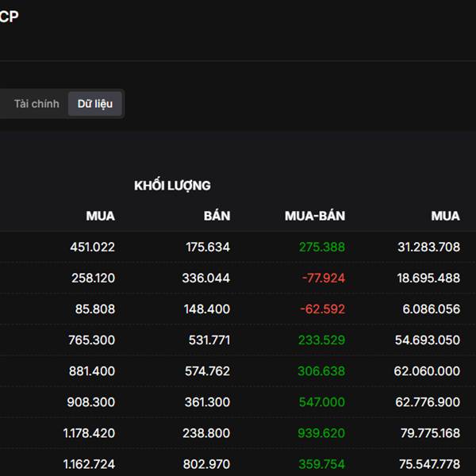
Task: Switch to the Tài chính tab
Action: [36, 104]
